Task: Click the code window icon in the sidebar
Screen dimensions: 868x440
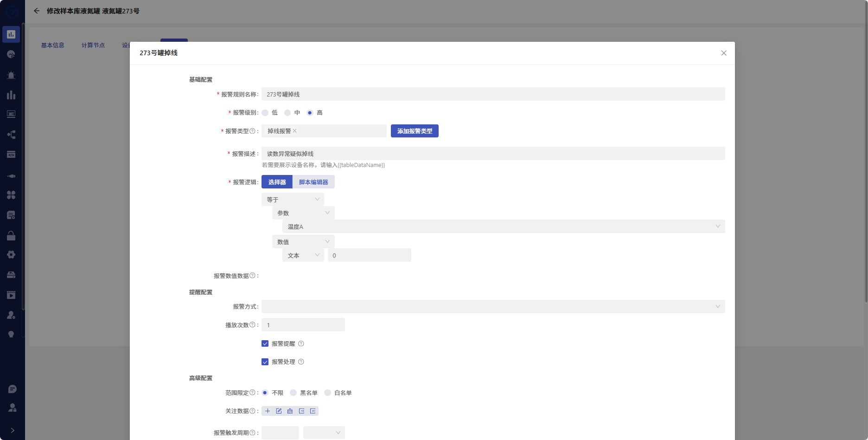Action: click(11, 155)
